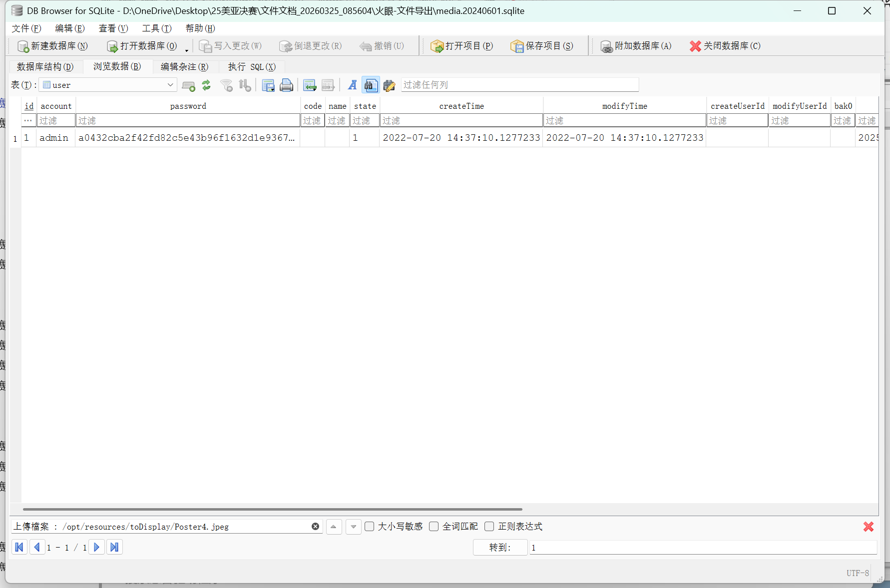Sort by the createUserId column header

click(738, 106)
